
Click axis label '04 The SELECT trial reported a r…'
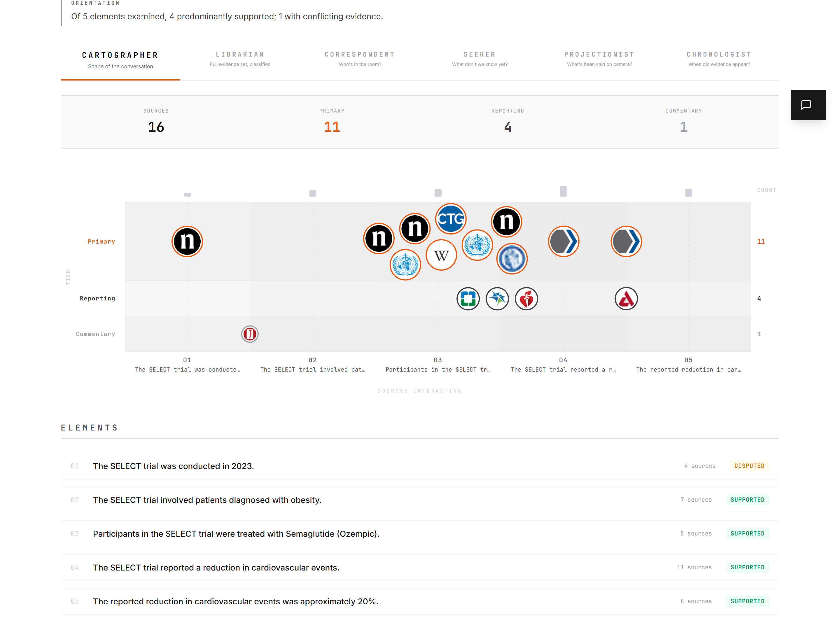(563, 365)
